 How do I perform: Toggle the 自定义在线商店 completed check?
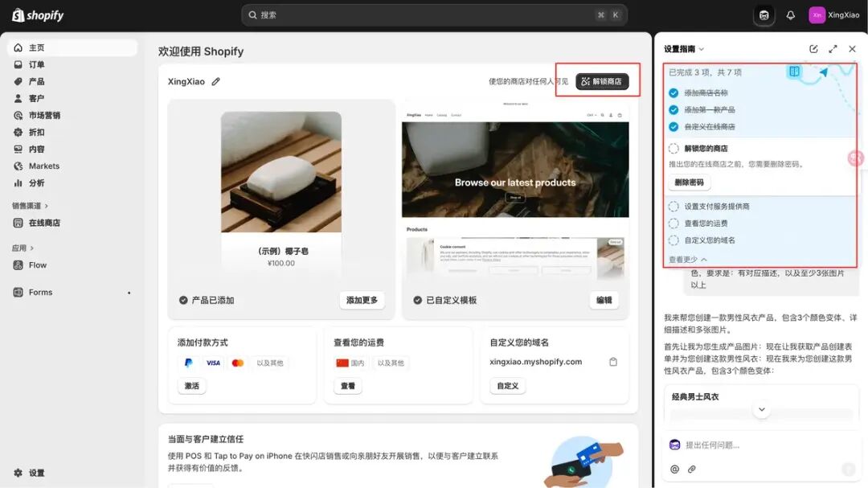click(674, 127)
